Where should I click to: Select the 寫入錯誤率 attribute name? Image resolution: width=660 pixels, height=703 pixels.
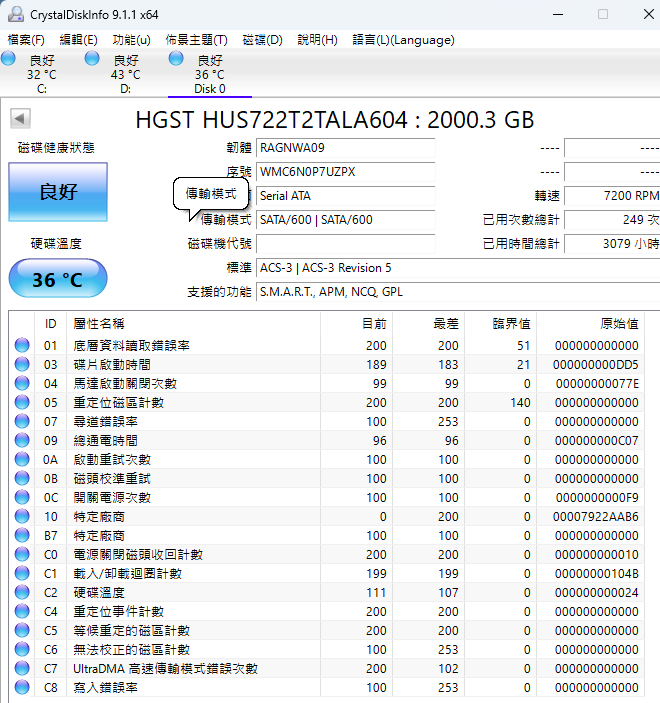pos(105,687)
